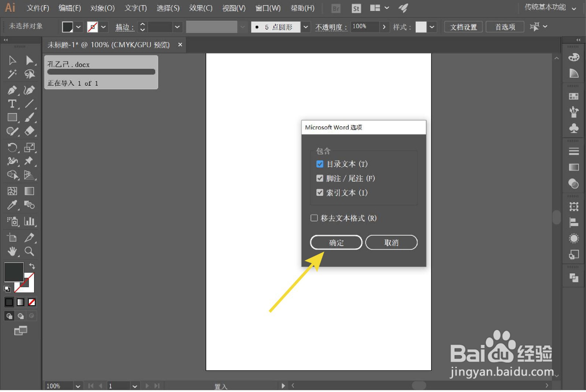Enable 移去文本格式 (R) checkbox
The height and width of the screenshot is (392, 586).
click(x=314, y=218)
